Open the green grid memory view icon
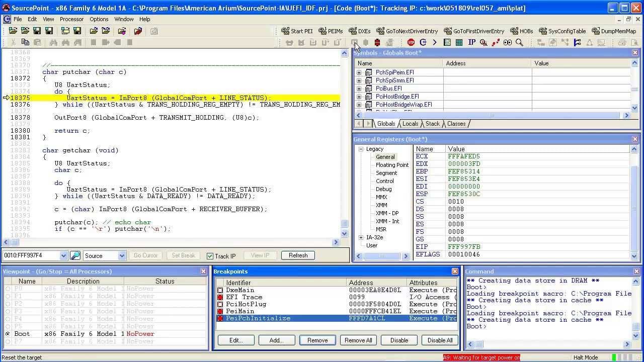This screenshot has width=644, height=362. pos(459,43)
